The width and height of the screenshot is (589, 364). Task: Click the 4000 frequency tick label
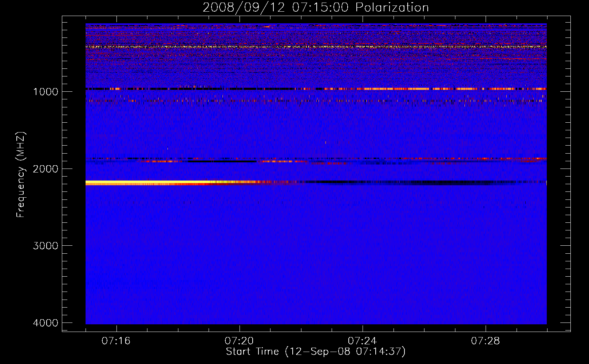click(x=46, y=323)
